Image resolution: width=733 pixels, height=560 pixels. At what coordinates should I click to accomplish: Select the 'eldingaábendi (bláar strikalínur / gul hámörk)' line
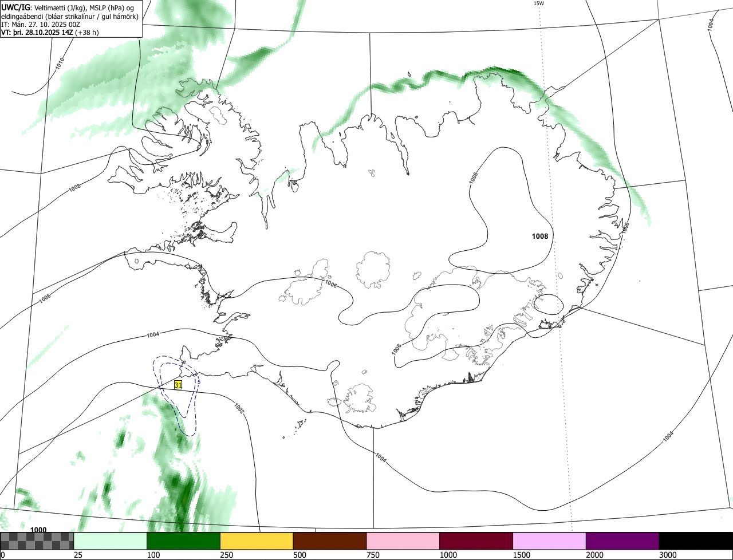[x=69, y=16]
